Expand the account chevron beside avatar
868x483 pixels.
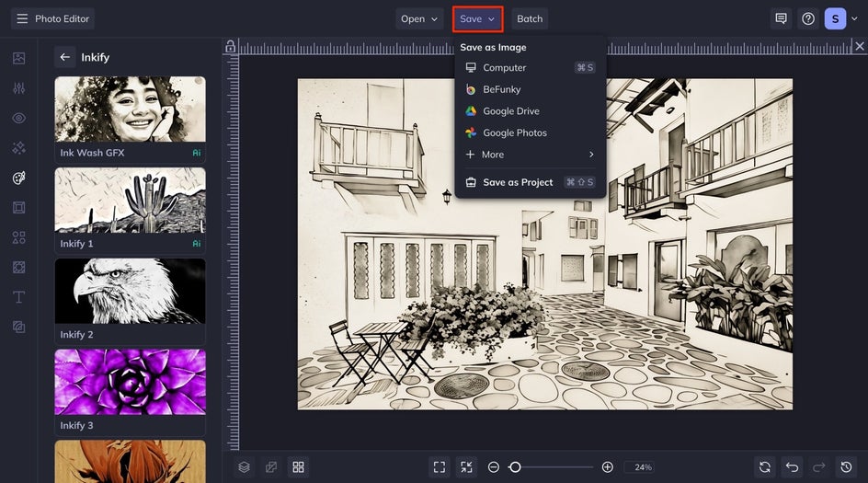pos(855,18)
